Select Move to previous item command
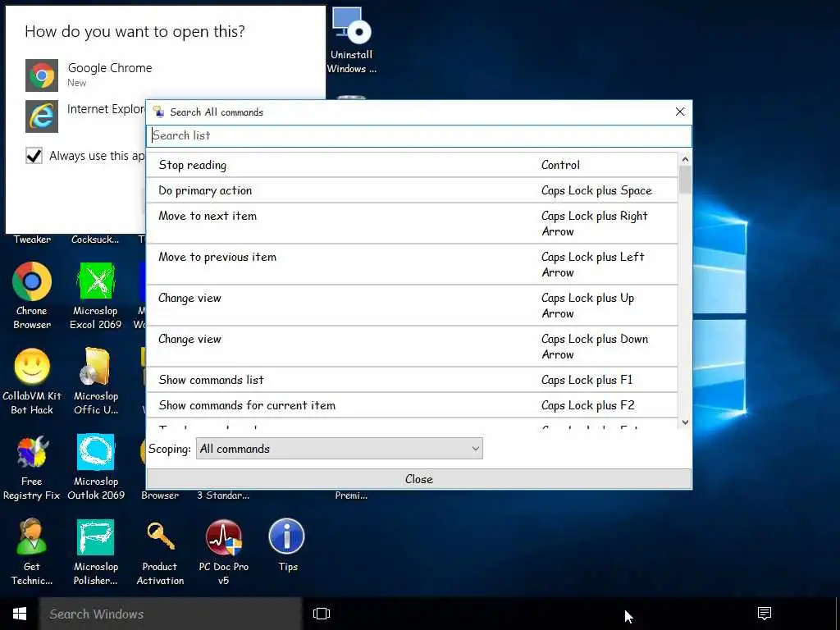 pos(412,265)
